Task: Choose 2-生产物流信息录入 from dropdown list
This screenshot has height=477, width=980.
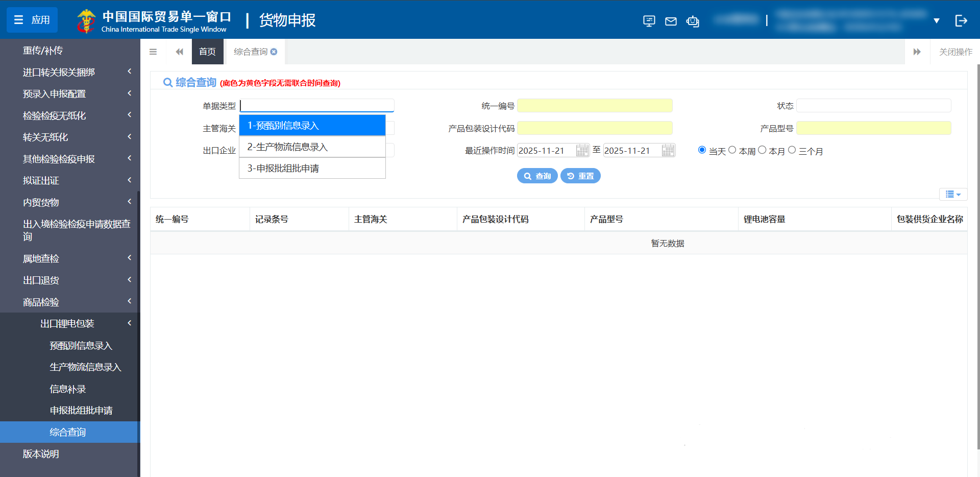Action: click(312, 147)
